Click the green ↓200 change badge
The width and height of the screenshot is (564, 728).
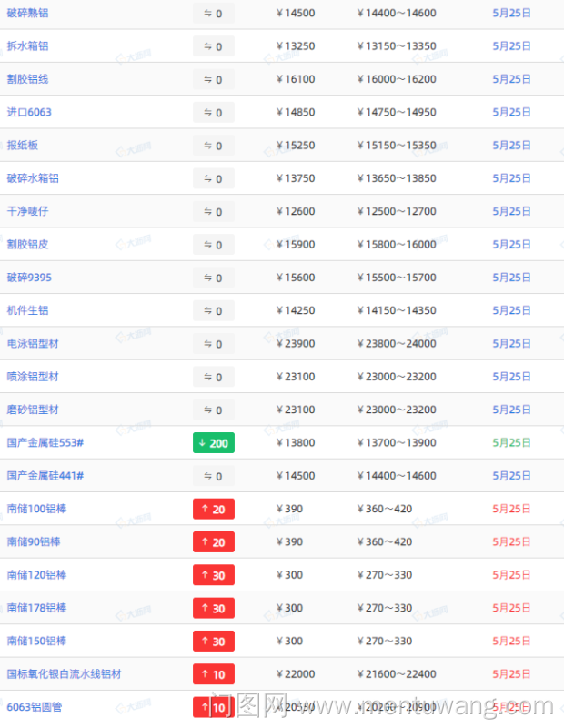point(214,443)
